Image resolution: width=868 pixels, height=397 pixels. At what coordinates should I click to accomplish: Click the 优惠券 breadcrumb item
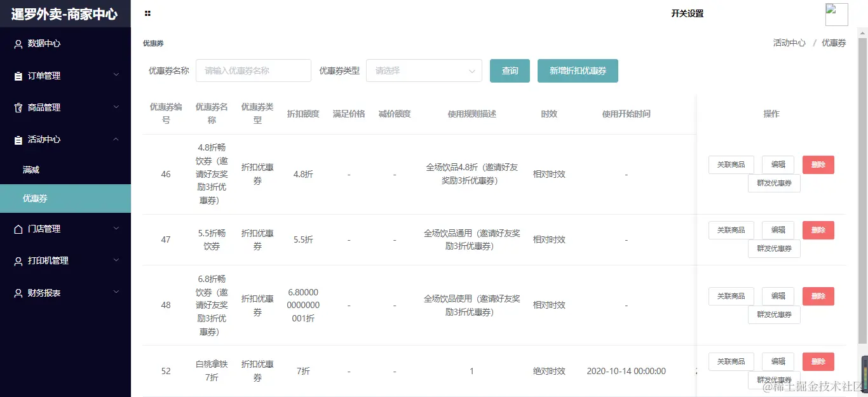[x=834, y=43]
